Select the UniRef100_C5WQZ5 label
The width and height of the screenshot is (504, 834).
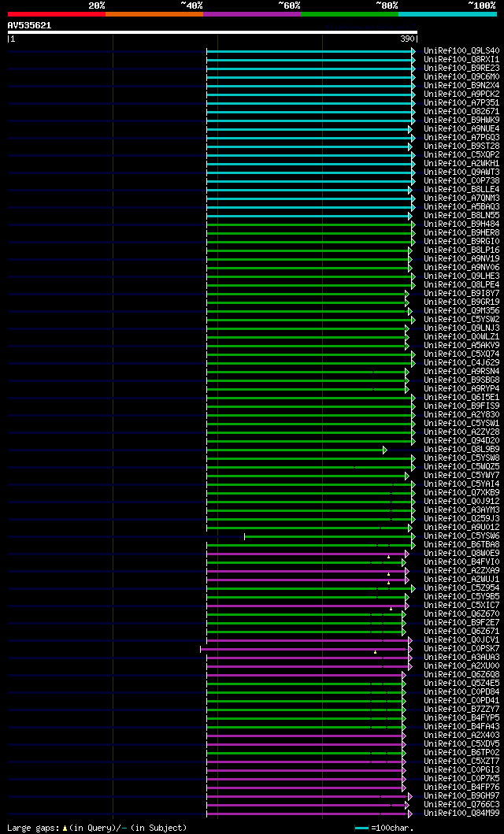coord(462,467)
